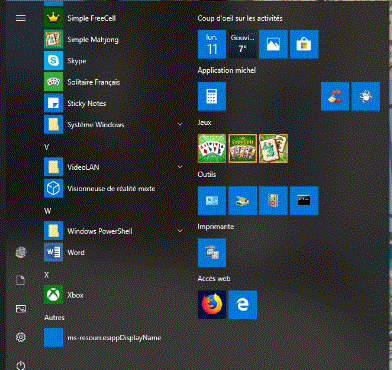The width and height of the screenshot is (392, 370).
Task: Select group title Application michel
Action: click(227, 70)
